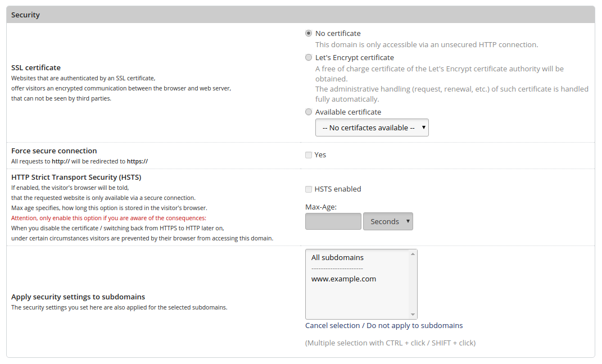Click the Multiple selection with CTRL hint text
The width and height of the screenshot is (602, 364).
391,343
